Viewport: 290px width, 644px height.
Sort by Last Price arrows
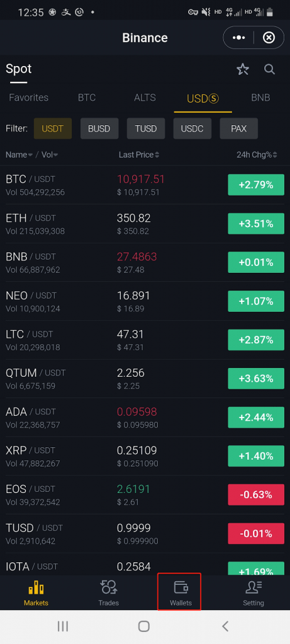[x=139, y=155]
